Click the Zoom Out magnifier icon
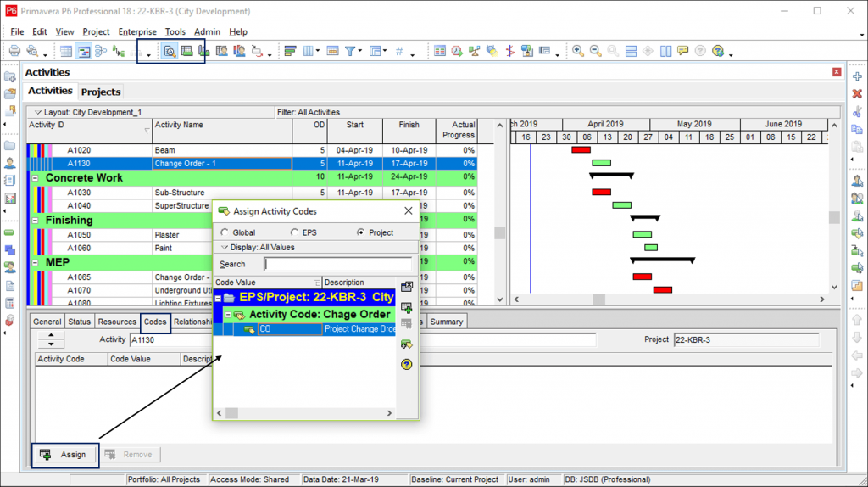The height and width of the screenshot is (487, 868). pyautogui.click(x=596, y=51)
